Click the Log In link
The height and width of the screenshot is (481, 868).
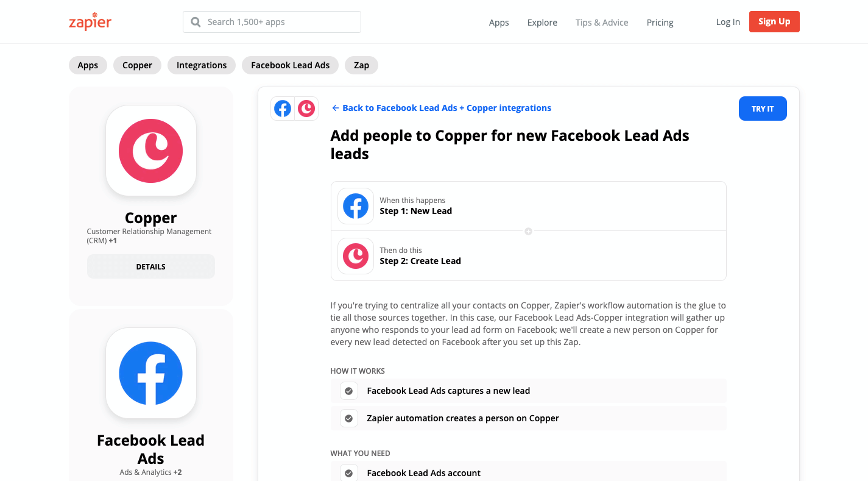[x=728, y=22]
